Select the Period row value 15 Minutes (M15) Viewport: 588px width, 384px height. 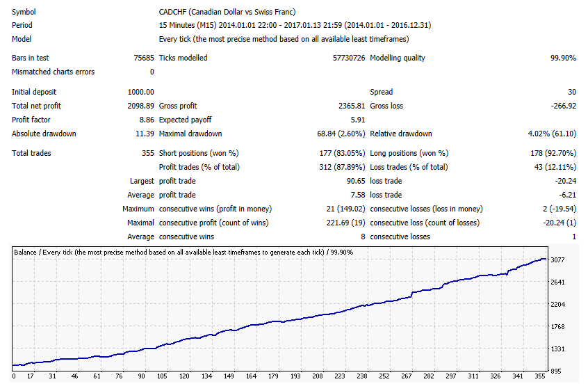point(295,25)
